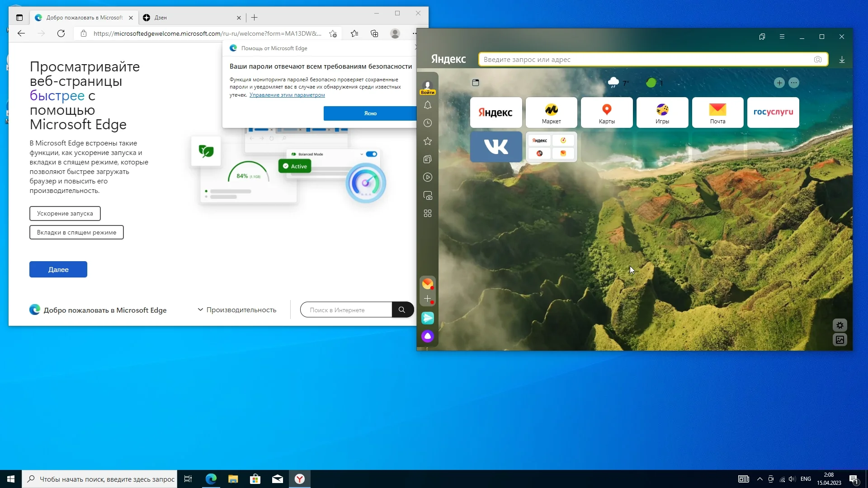Viewport: 868px width, 488px height.
Task: Switch to the Дзен tab
Action: 190,18
